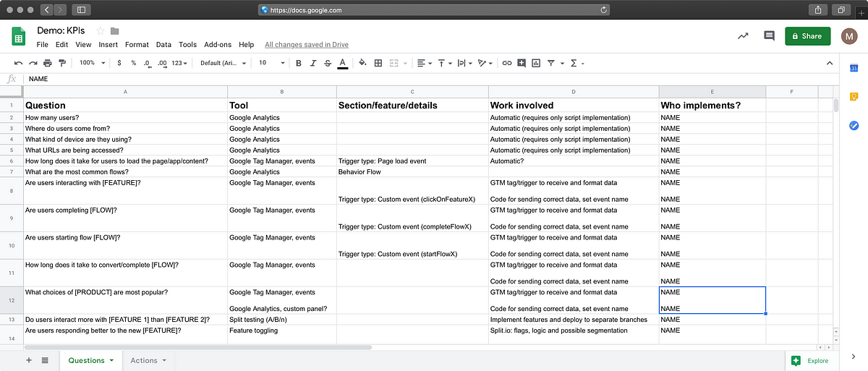Insert link using chain icon
The height and width of the screenshot is (371, 868).
(x=507, y=63)
